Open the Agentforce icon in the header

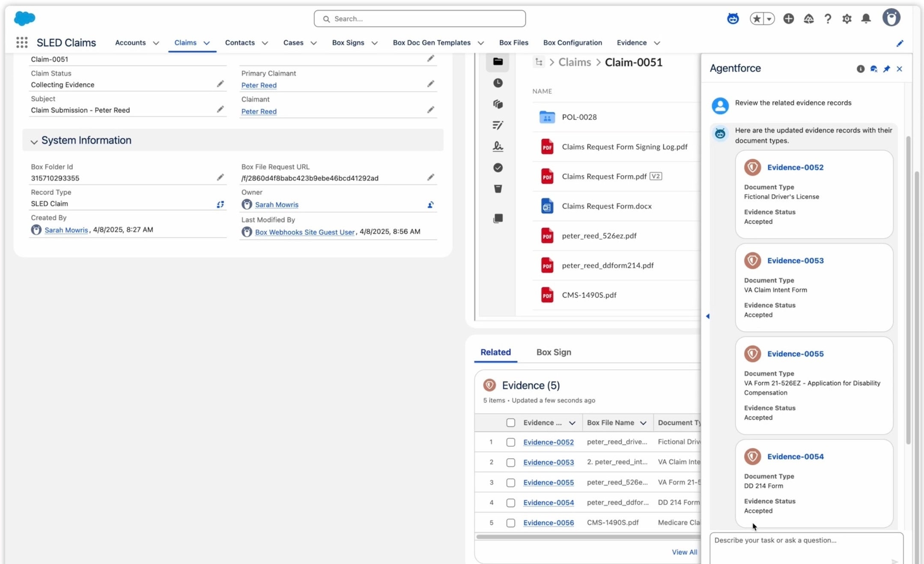[x=733, y=18]
